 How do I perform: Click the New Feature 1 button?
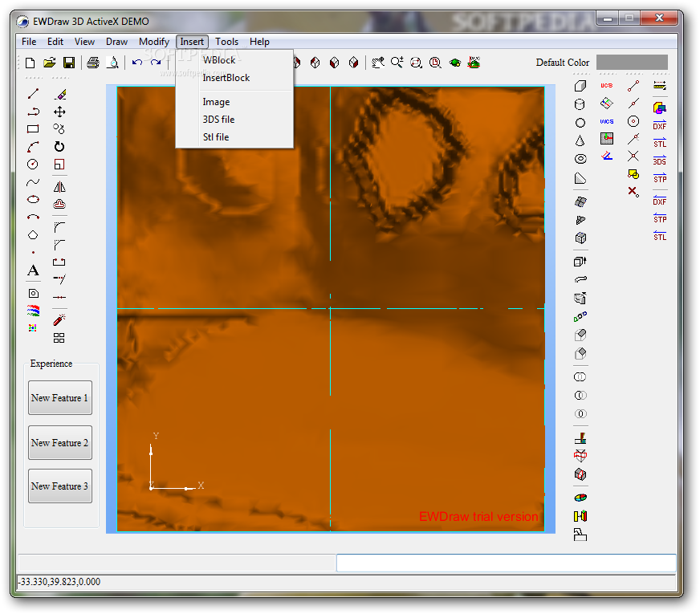(60, 398)
